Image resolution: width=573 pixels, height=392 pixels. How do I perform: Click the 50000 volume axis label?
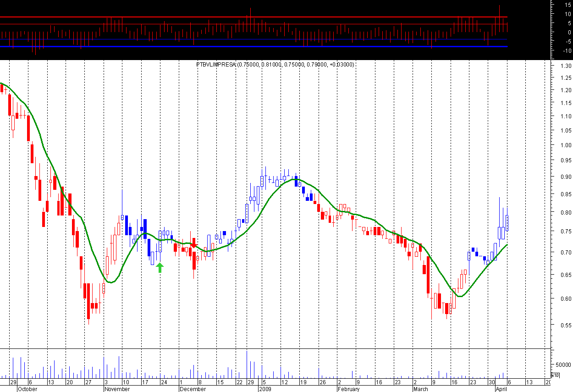[x=562, y=365]
